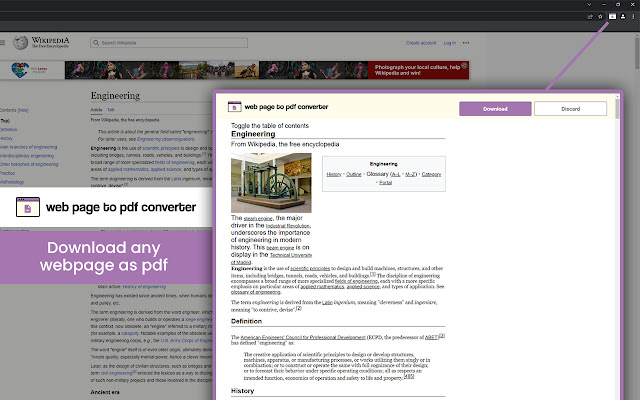Click the ABET link in preview
640x400 pixels.
point(431,337)
